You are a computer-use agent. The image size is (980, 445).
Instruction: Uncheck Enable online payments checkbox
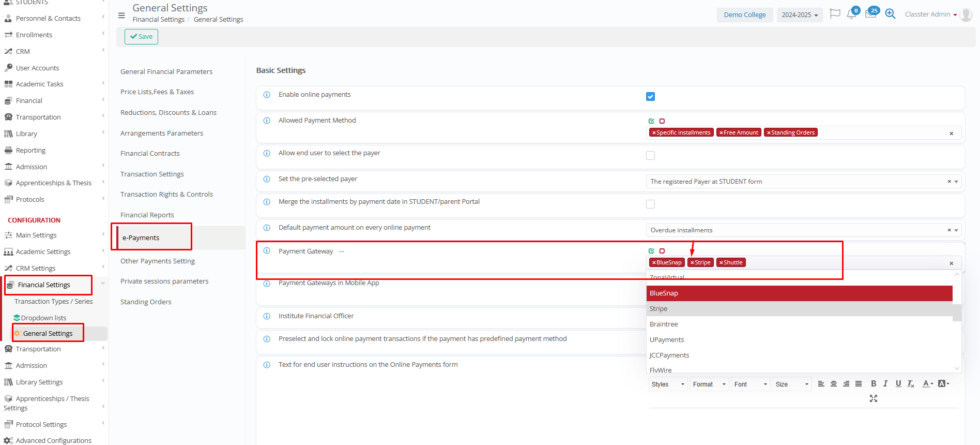[x=650, y=97]
